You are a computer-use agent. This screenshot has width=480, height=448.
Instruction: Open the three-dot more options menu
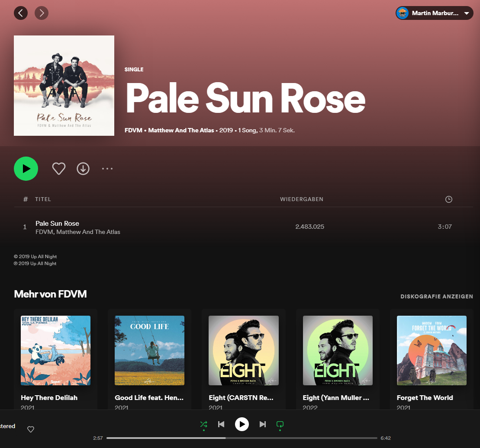pos(107,169)
